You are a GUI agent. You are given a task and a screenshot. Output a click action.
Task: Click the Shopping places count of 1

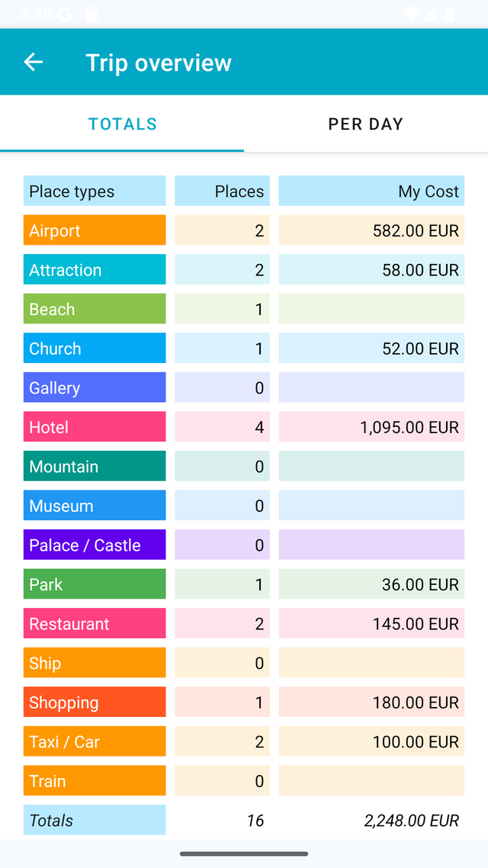coord(222,702)
